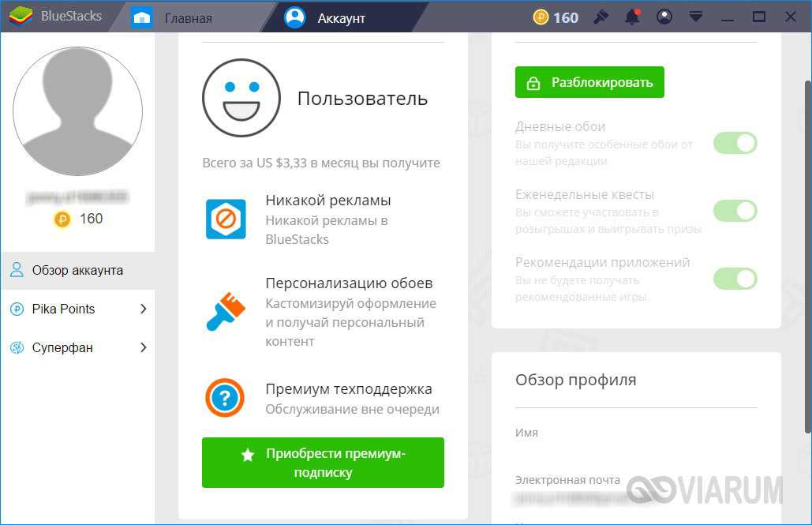Open notifications bell icon
The image size is (812, 525).
(632, 17)
